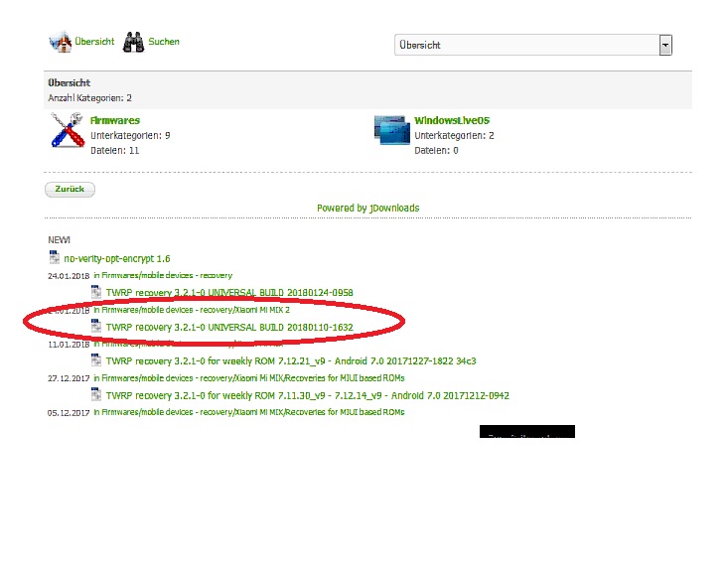Click the dropdown arrow of the Übersicht combo box
The width and height of the screenshot is (728, 571).
pos(665,45)
